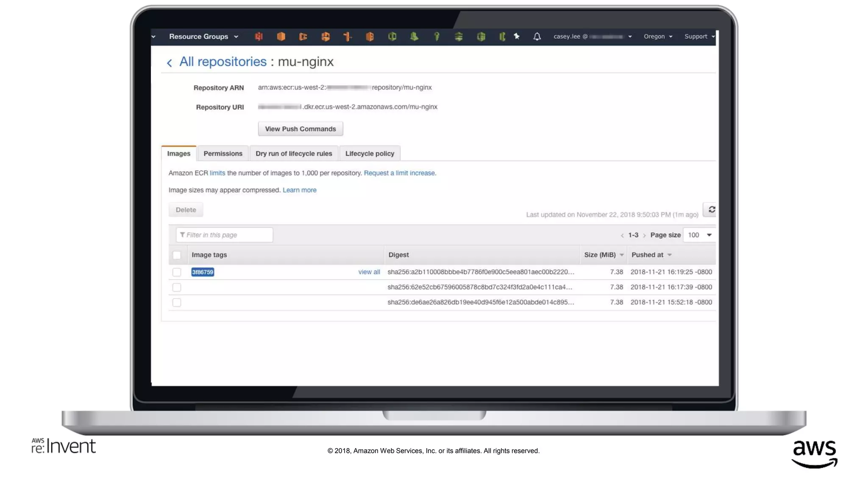868x488 pixels.
Task: Switch to the Lifecycle policy tab
Action: pos(370,153)
